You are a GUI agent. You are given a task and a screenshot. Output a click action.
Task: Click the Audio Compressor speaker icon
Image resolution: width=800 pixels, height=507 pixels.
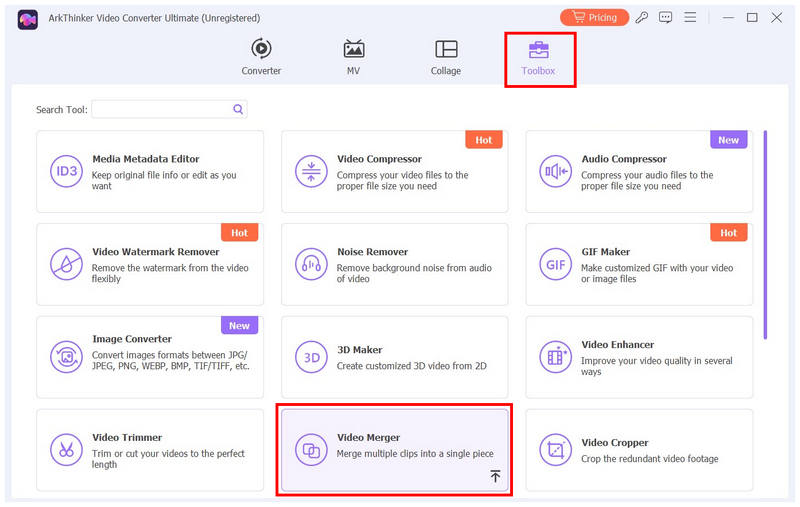pyautogui.click(x=556, y=171)
